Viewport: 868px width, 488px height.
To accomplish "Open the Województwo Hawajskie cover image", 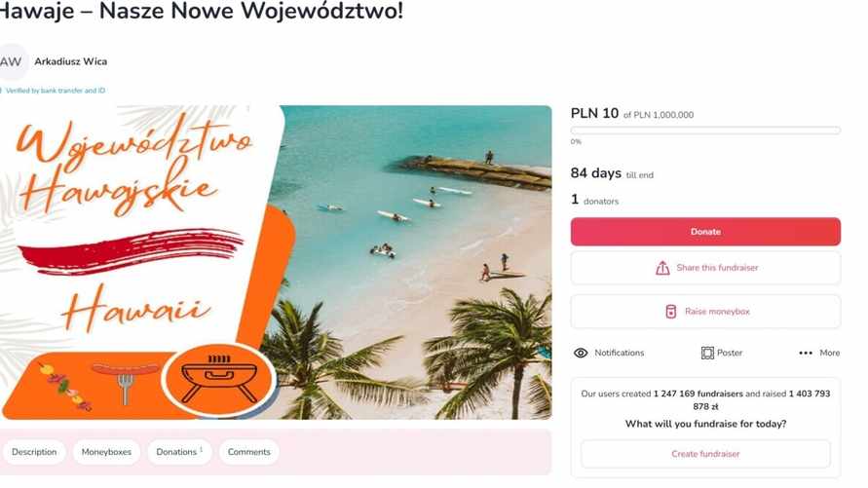I will 276,262.
